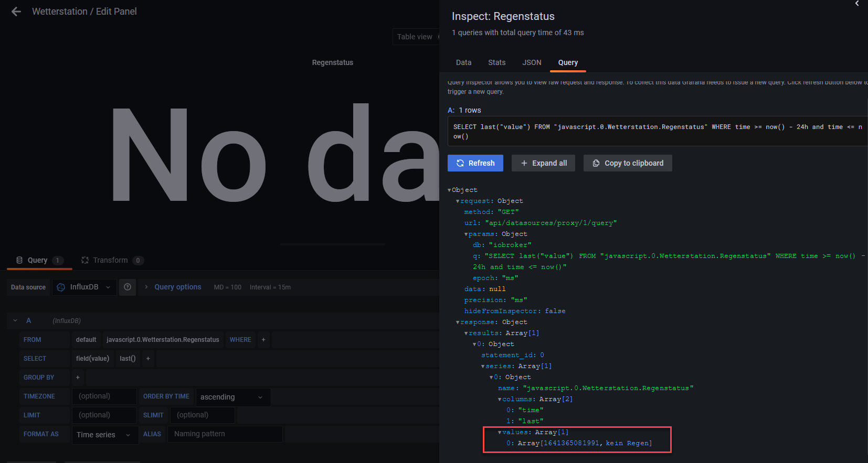The height and width of the screenshot is (463, 868).
Task: Select the Query tab of the panel editor
Action: point(39,260)
